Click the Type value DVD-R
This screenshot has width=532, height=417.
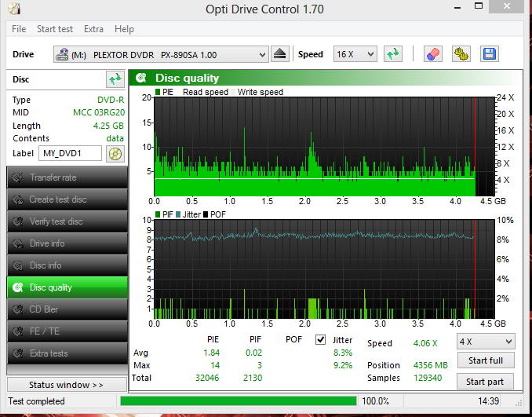coord(111,100)
